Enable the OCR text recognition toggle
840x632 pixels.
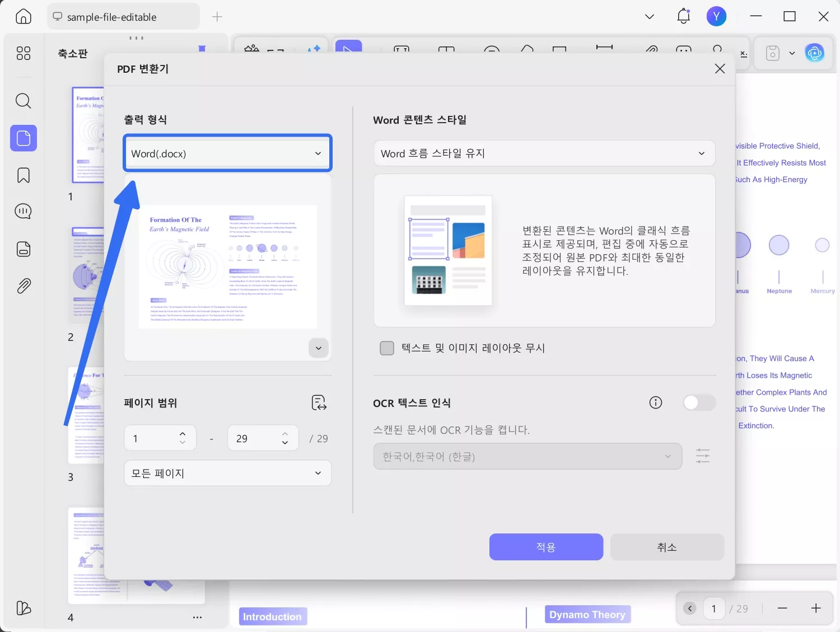click(699, 402)
